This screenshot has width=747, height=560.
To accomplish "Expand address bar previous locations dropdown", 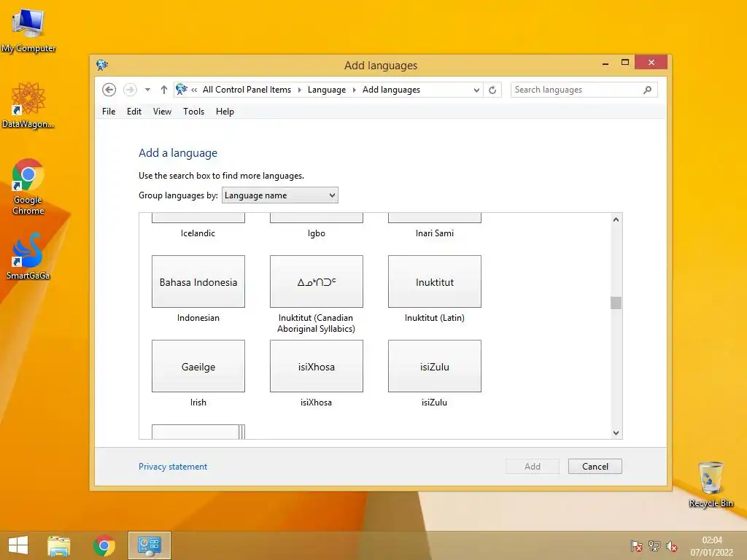I will (476, 90).
